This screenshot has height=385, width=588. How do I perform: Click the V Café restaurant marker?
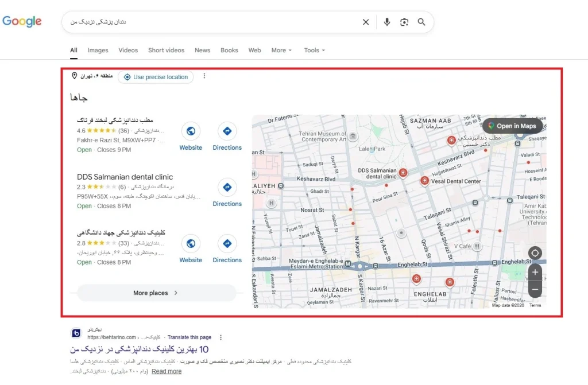(477, 246)
